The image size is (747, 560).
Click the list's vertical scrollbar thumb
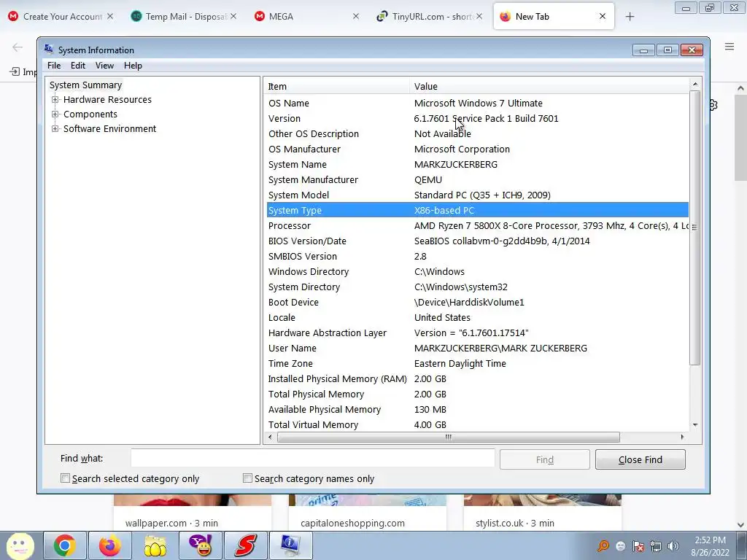tap(695, 227)
